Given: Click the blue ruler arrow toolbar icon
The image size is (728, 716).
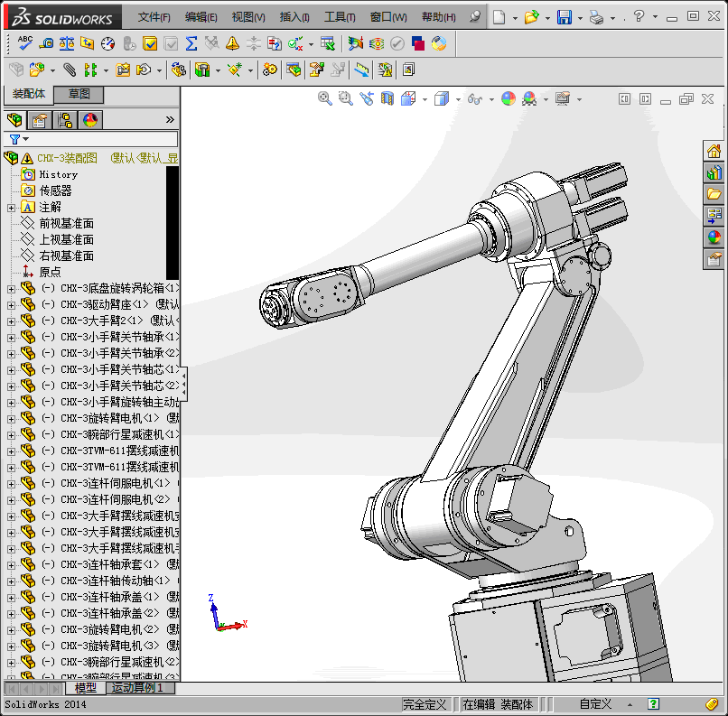Looking at the screenshot, I should (x=361, y=70).
